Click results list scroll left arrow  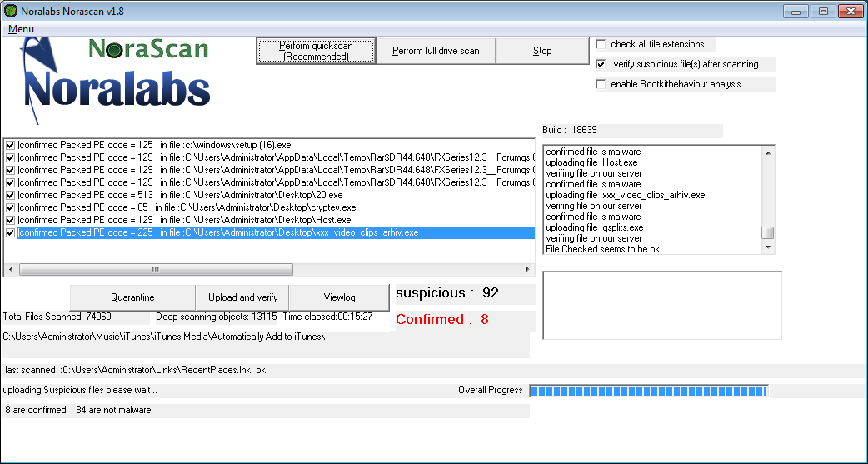(11, 270)
